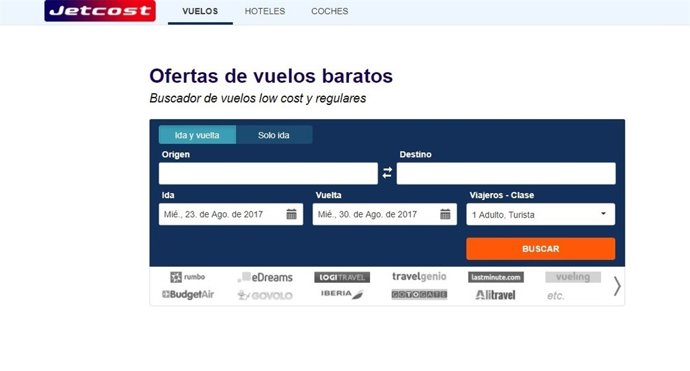Click the BudgetAir partner logo
Image resolution: width=690 pixels, height=371 pixels.
188,294
